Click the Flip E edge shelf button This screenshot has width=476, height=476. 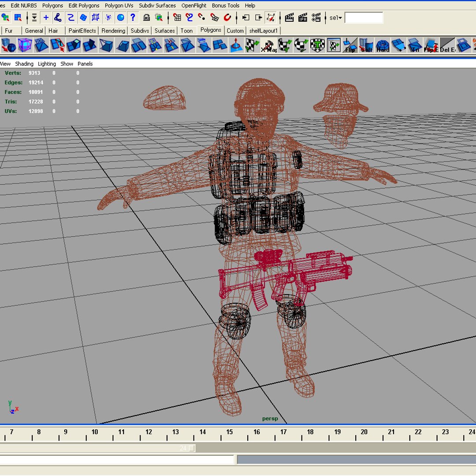tap(431, 45)
